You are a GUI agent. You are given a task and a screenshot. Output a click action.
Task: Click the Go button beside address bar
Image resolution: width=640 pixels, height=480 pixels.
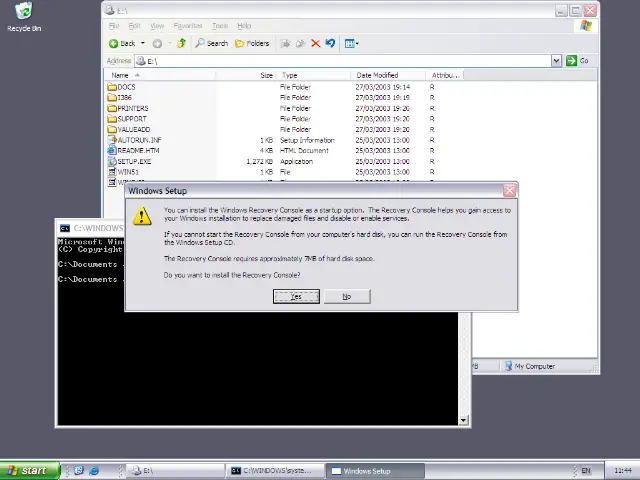(x=577, y=61)
